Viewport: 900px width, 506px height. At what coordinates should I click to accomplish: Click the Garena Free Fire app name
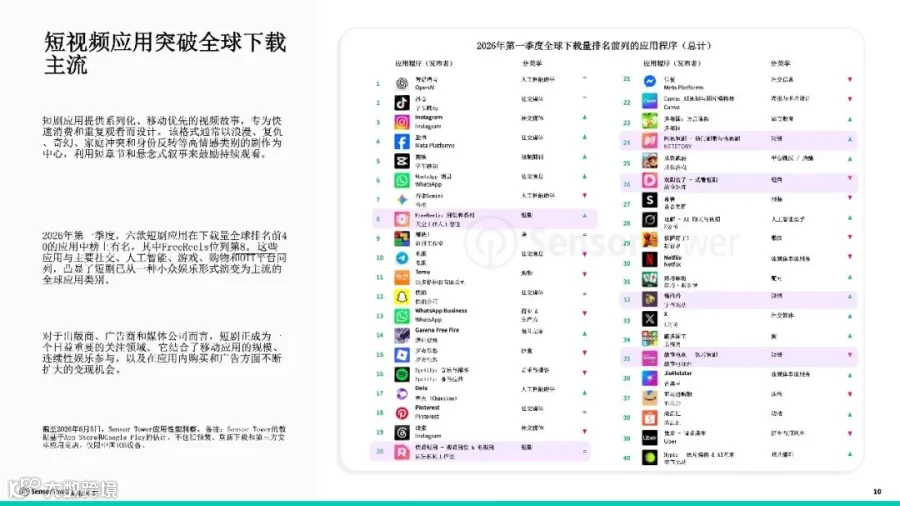[x=437, y=330]
